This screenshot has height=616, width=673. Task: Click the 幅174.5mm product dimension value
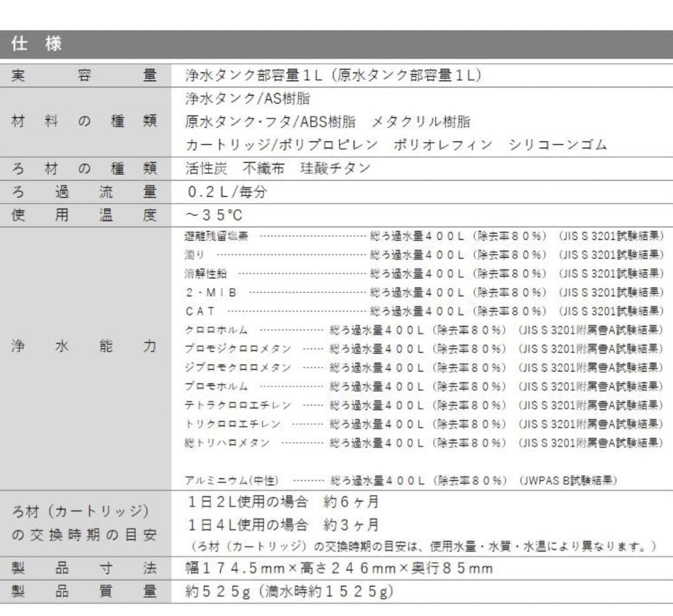click(x=339, y=568)
